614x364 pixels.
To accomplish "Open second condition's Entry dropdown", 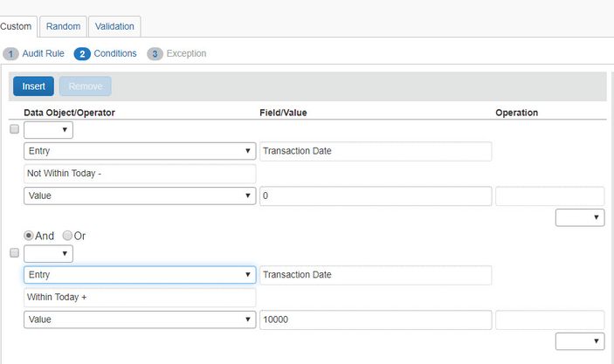I will (140, 275).
